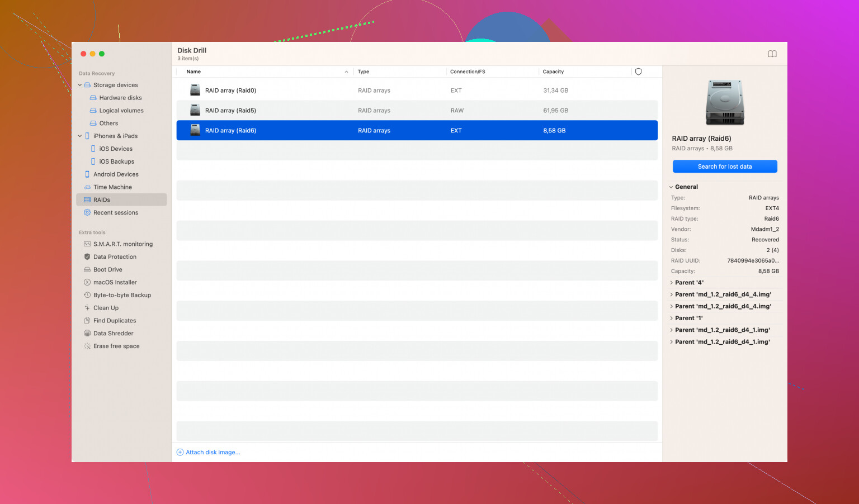Screen dimensions: 859x504
Task: Open the Clean Up tool
Action: (106, 308)
